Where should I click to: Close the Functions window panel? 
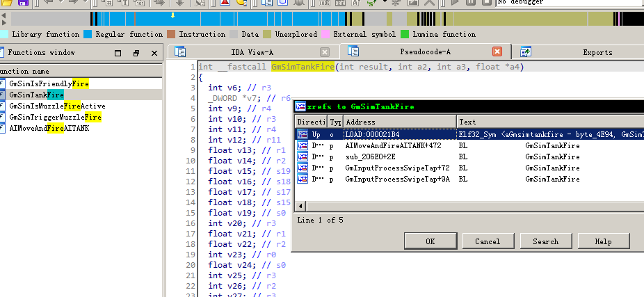[154, 53]
